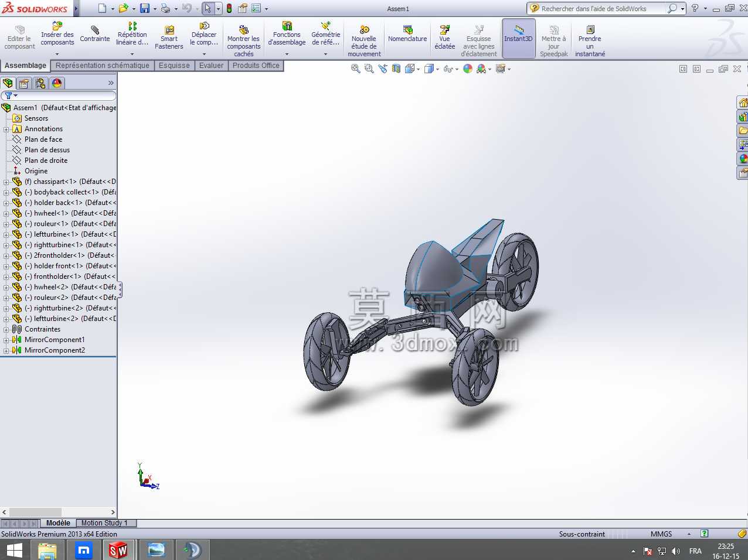Click the Print icon
This screenshot has height=560, width=748.
click(165, 8)
